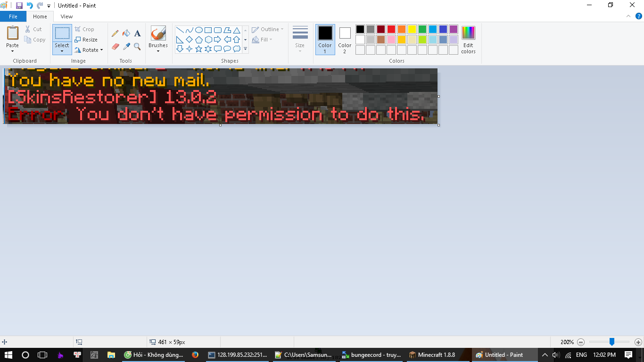Viewport: 644px width, 362px height.
Task: Undo the last action
Action: pos(30,6)
